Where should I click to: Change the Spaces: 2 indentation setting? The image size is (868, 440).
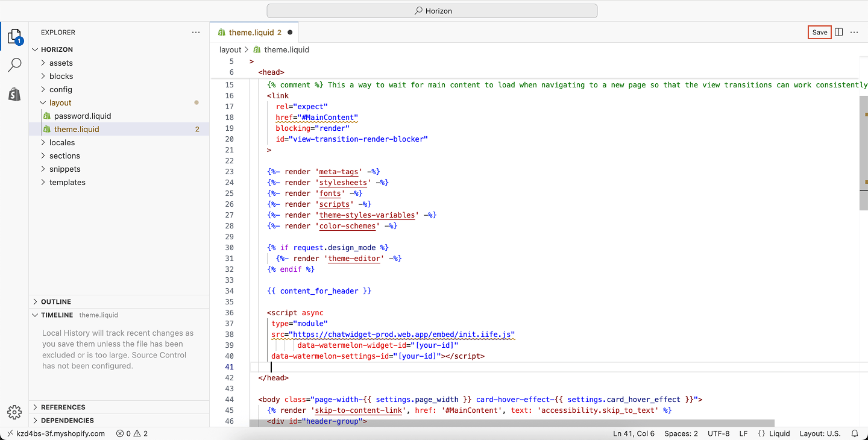pos(681,433)
